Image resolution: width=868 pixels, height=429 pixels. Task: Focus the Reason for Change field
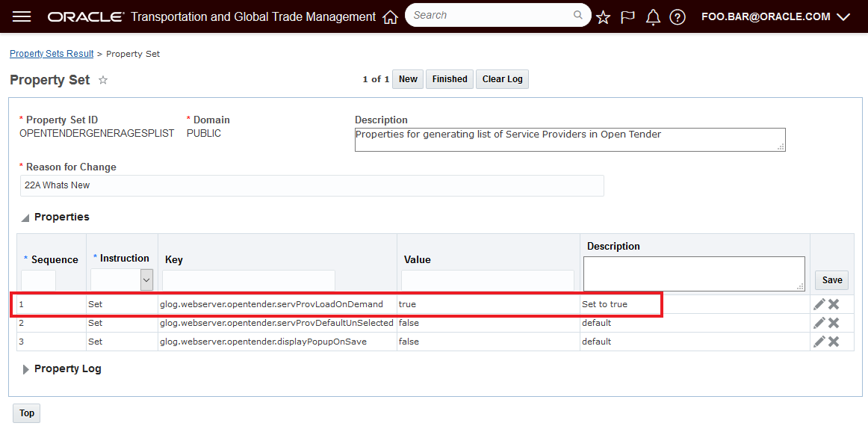tap(311, 185)
